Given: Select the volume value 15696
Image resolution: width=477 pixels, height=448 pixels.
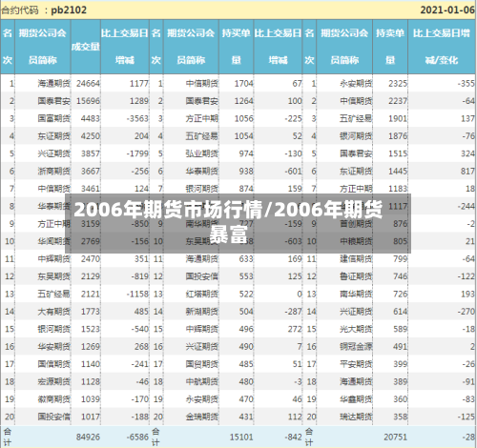Looking at the screenshot, I should [88, 101].
